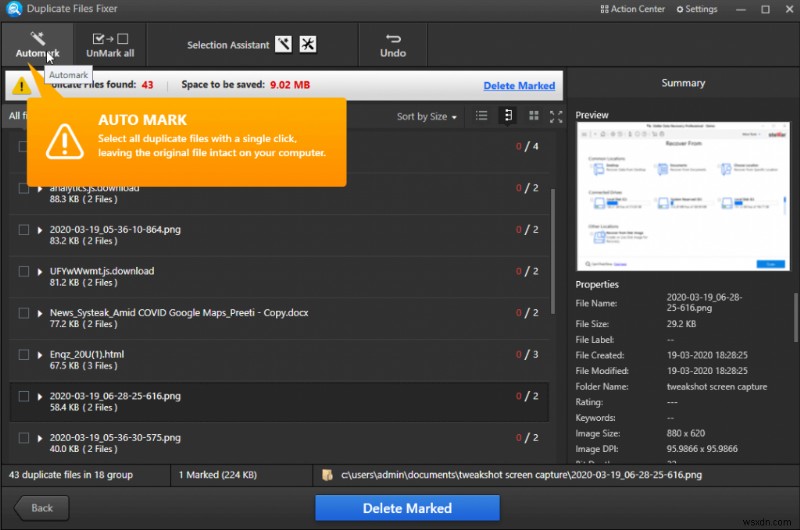The image size is (800, 530).
Task: Open Settings gear
Action: pyautogui.click(x=696, y=9)
